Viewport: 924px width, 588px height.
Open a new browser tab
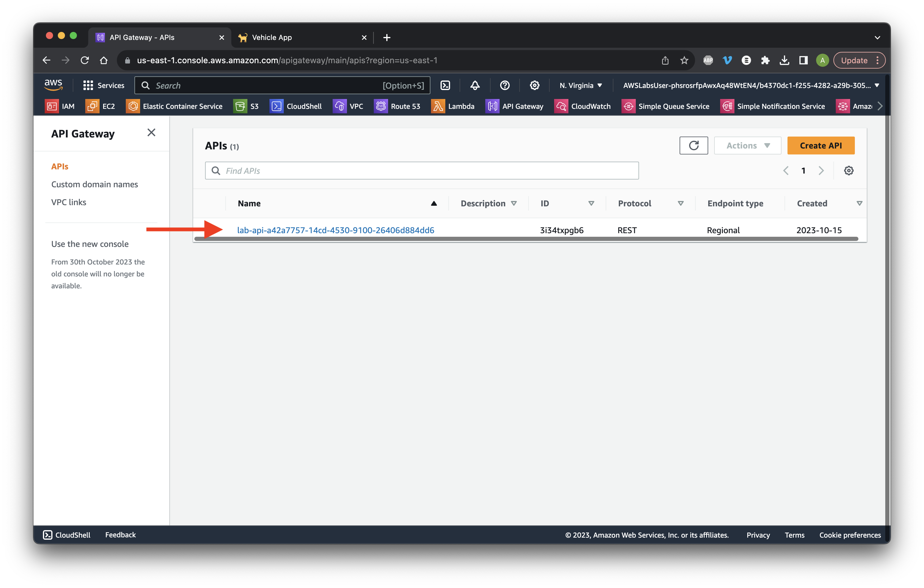click(387, 38)
